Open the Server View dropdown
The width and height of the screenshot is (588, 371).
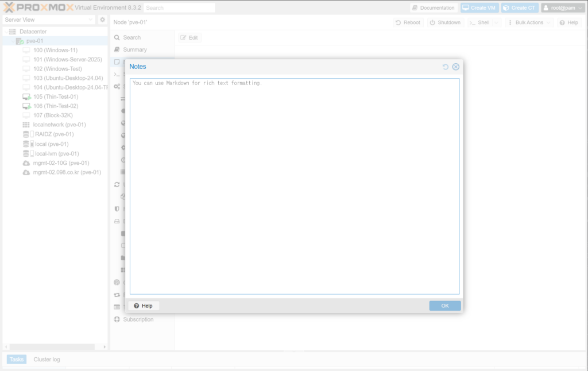(x=48, y=20)
